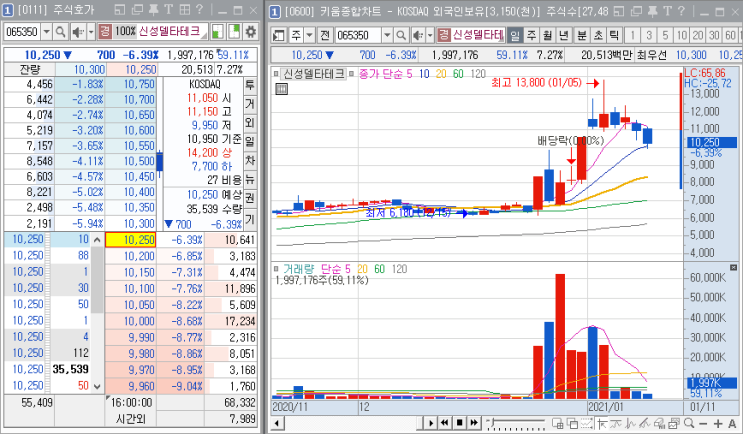Pin the chart window with pushpin icon

(x=652, y=11)
